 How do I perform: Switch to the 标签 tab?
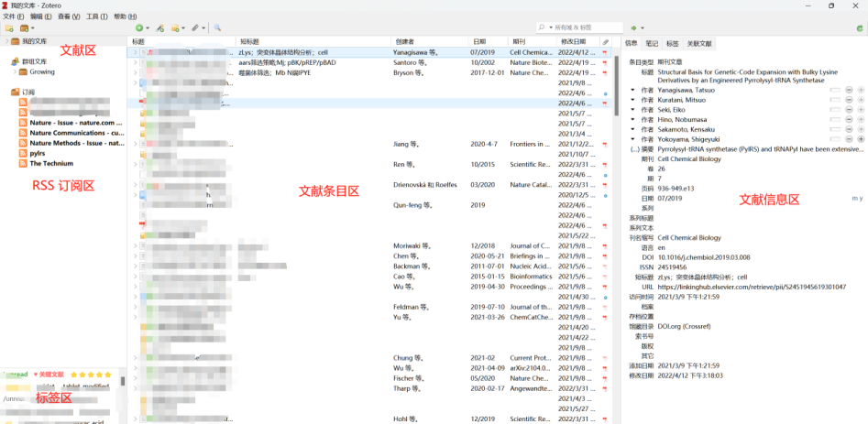pyautogui.click(x=672, y=43)
